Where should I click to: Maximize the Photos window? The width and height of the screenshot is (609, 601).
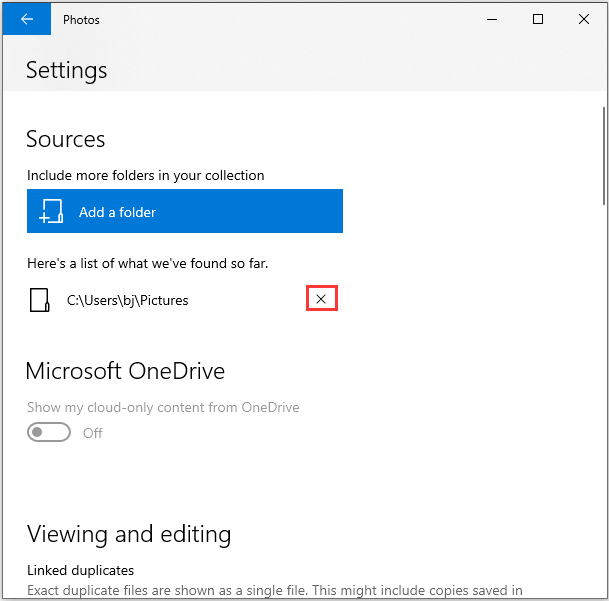click(538, 19)
